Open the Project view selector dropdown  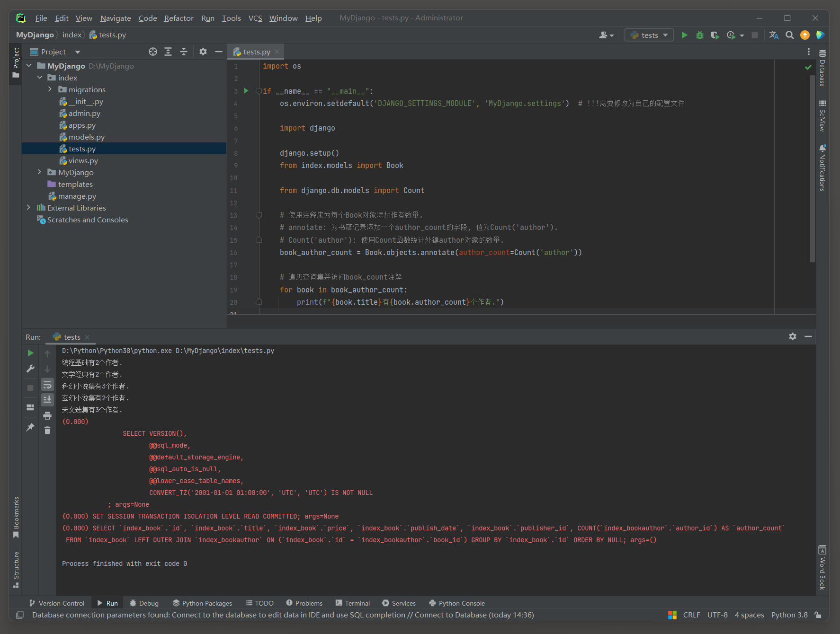(78, 52)
